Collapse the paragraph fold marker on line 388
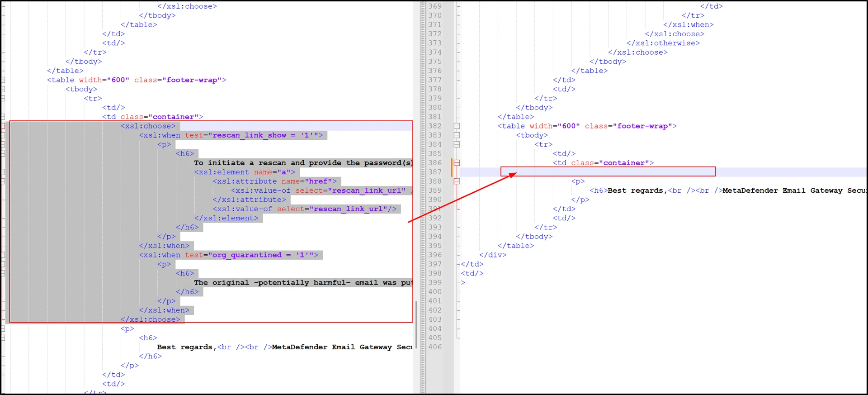 (x=457, y=181)
